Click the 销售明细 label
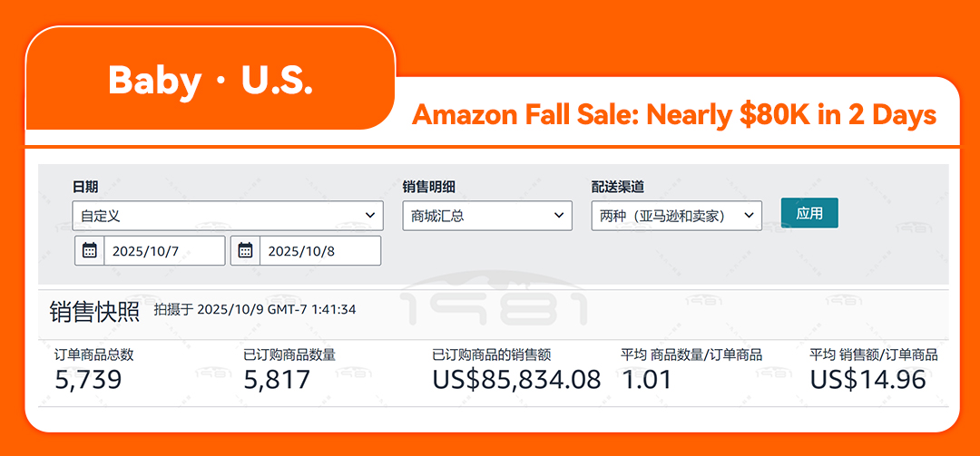980x456 pixels. (429, 187)
